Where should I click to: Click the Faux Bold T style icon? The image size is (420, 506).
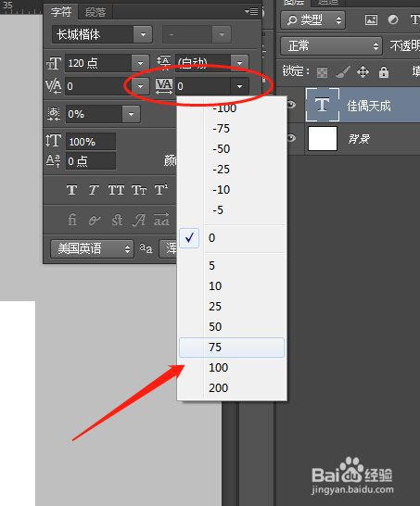click(x=72, y=190)
